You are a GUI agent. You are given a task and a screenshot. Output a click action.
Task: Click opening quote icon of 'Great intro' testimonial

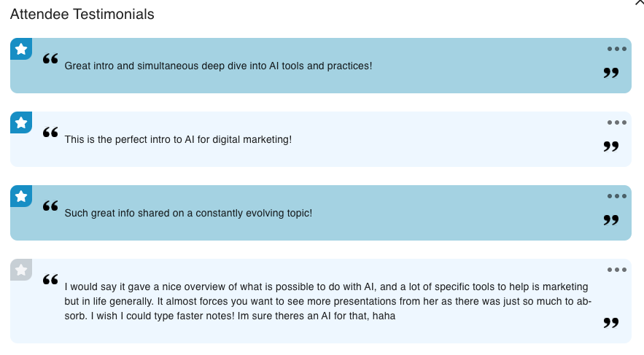tap(50, 58)
